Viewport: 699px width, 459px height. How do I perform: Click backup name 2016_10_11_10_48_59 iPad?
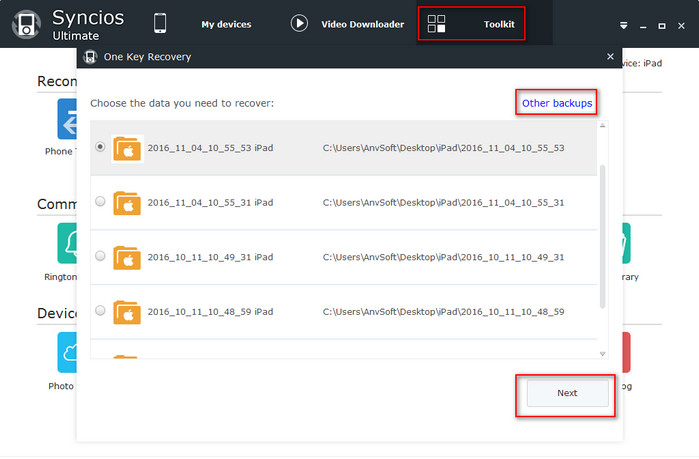pyautogui.click(x=210, y=312)
